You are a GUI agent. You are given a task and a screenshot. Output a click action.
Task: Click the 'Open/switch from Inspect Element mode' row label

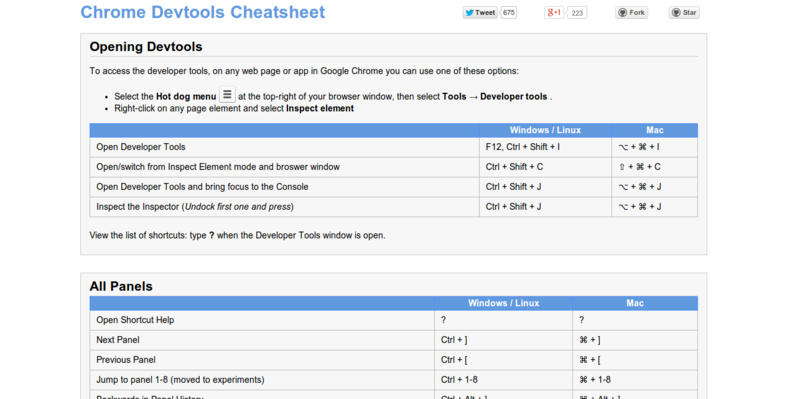(x=218, y=167)
